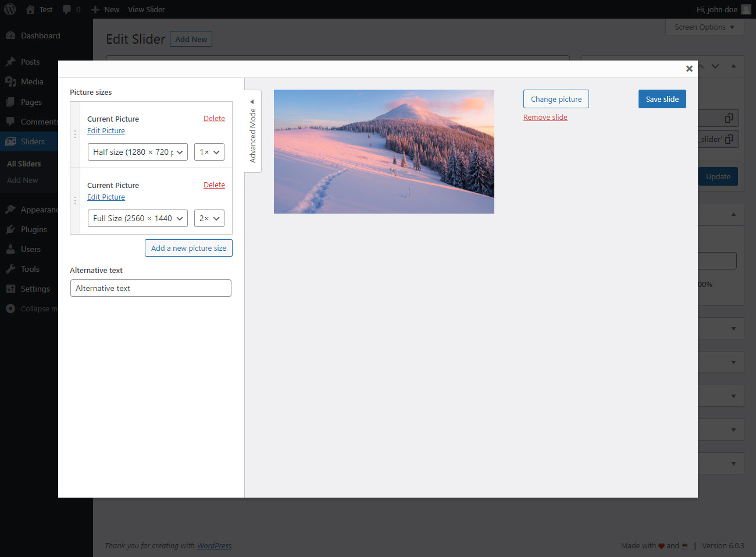Collapse the admin sidebar menu
The width and height of the screenshot is (756, 557).
pyautogui.click(x=32, y=308)
